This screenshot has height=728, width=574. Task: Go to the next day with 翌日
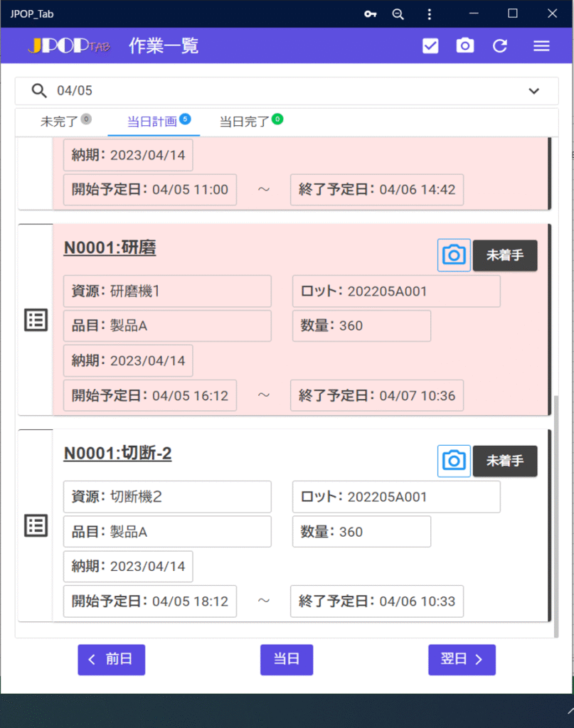click(462, 660)
